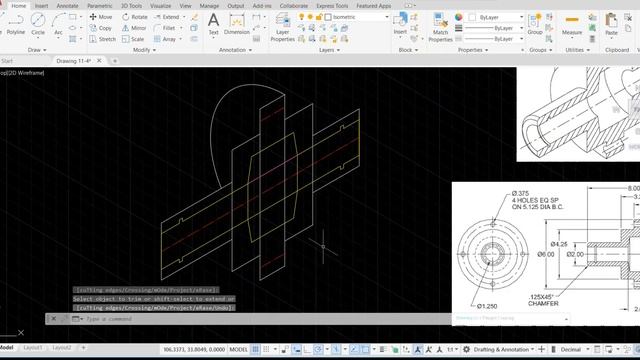The image size is (640, 360).
Task: Select the Arc tool
Action: (x=58, y=24)
